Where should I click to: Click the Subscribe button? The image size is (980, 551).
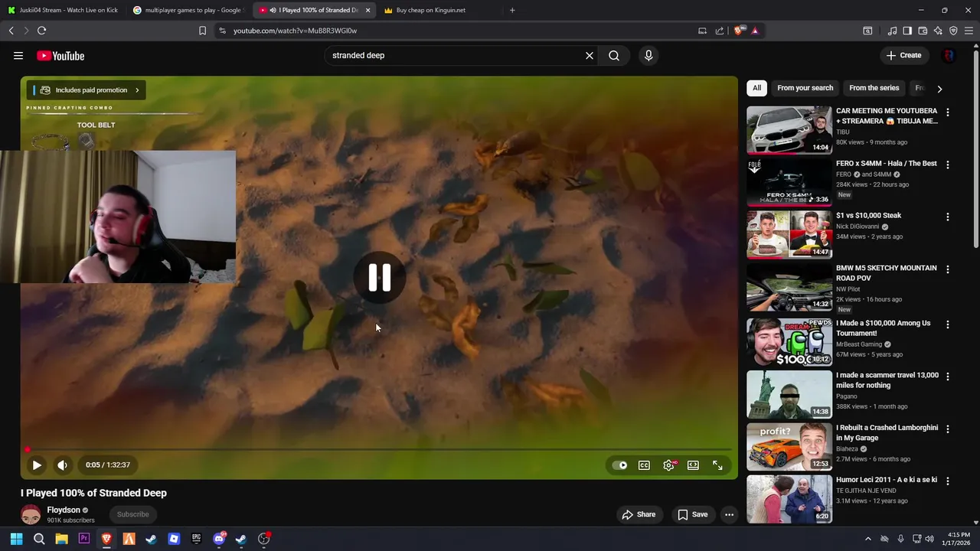click(x=133, y=514)
